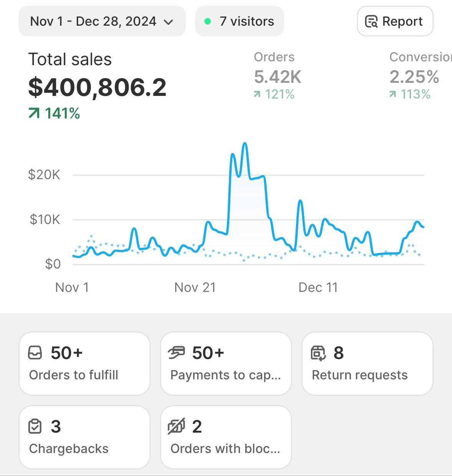Viewport: 452px width, 476px height.
Task: Click the Nov 21 axis label
Action: (x=195, y=287)
